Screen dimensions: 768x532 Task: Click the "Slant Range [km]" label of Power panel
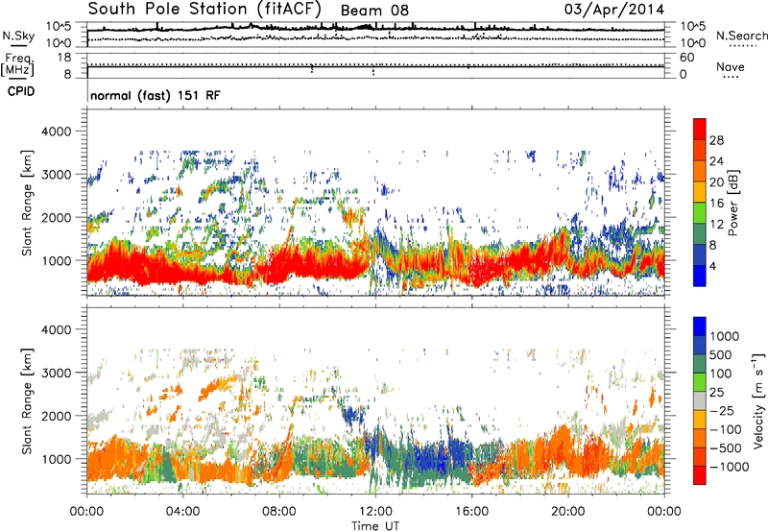click(27, 203)
